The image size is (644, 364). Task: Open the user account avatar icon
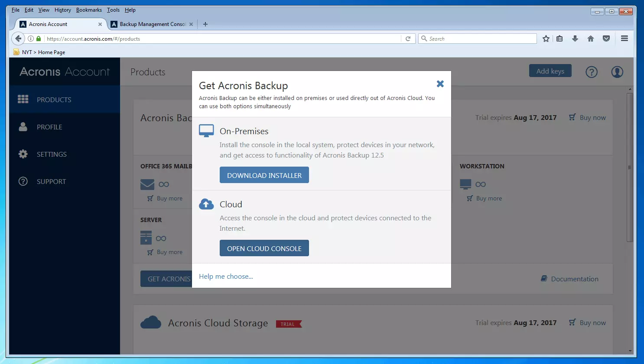[617, 72]
